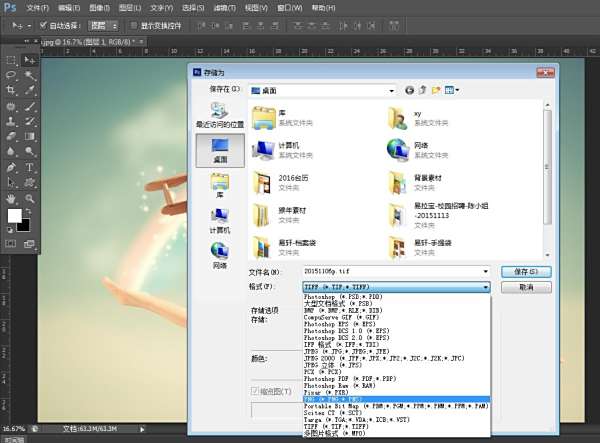Select the Clone Stamp tool
The height and width of the screenshot is (443, 600).
pos(11,121)
